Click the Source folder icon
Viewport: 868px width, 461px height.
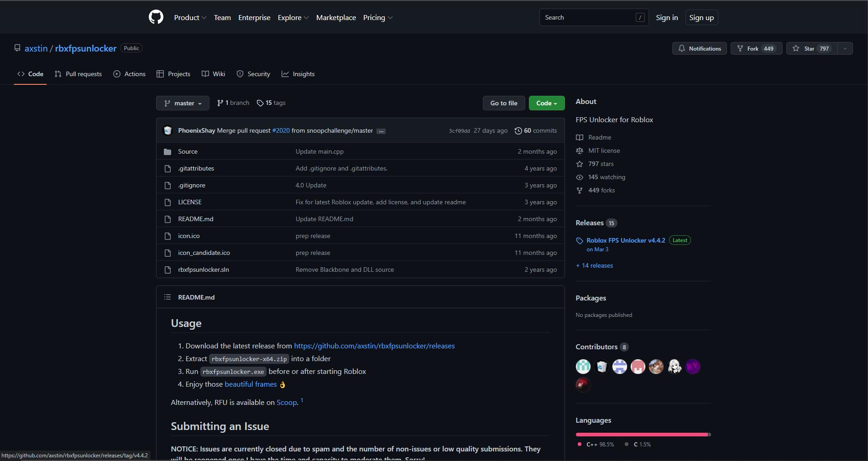[167, 151]
